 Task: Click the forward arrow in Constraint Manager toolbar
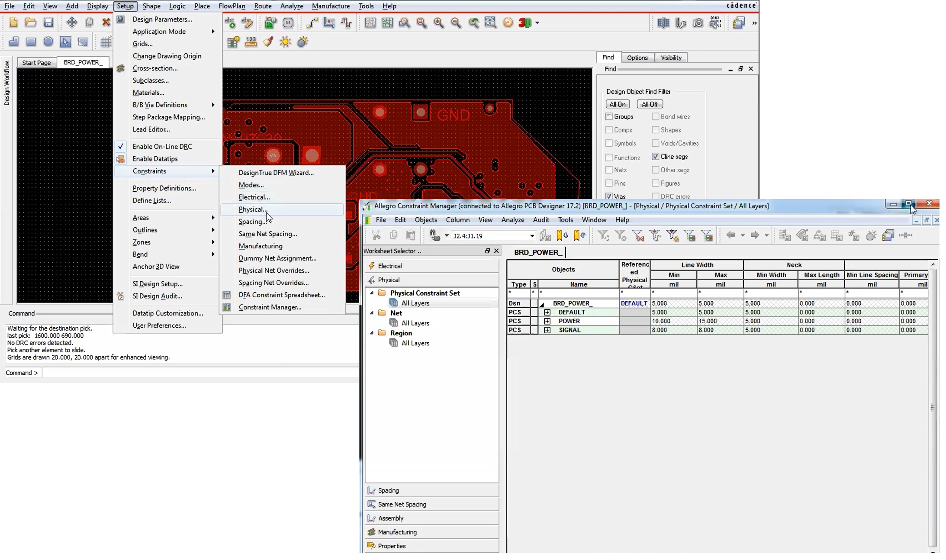(755, 235)
